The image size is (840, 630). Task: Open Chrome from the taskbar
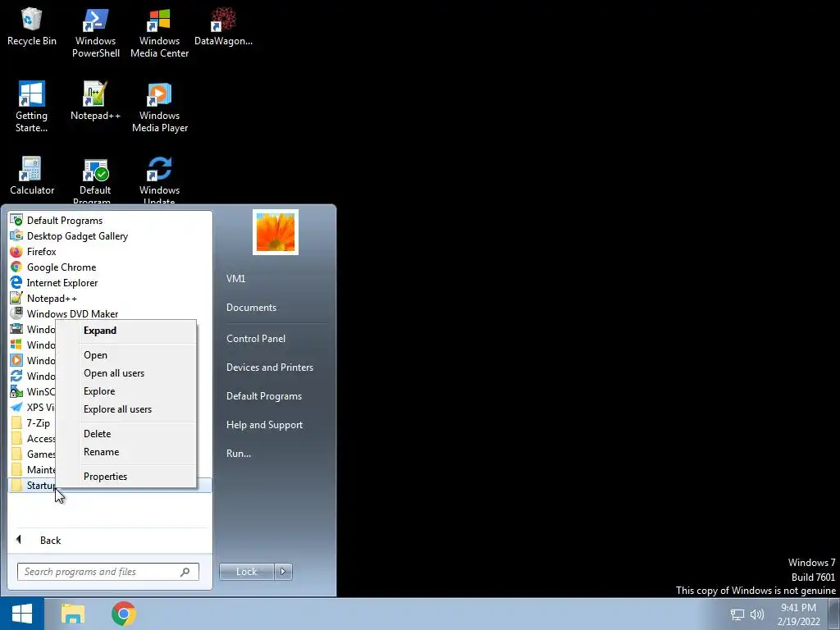click(124, 614)
